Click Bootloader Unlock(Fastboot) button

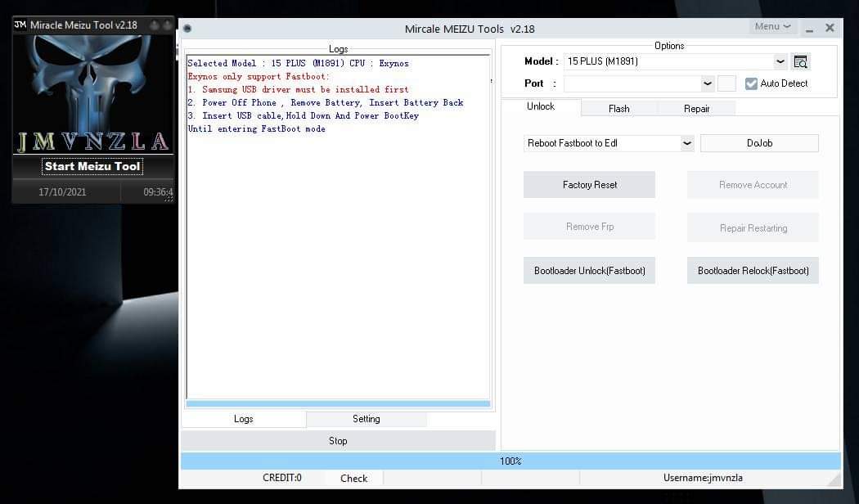(590, 271)
